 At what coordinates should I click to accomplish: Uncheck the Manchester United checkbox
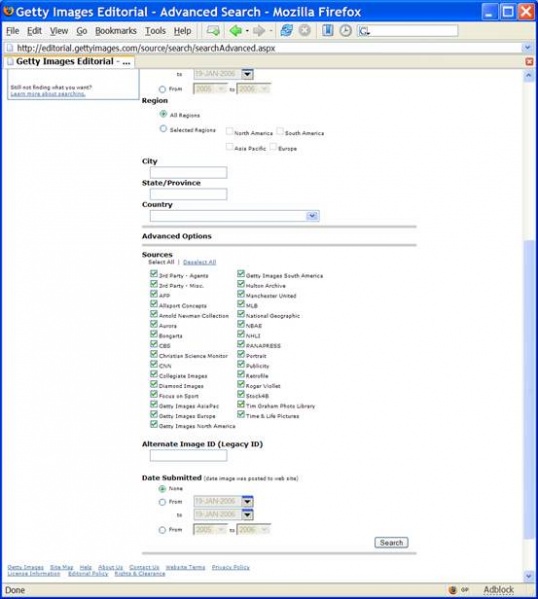pos(241,294)
